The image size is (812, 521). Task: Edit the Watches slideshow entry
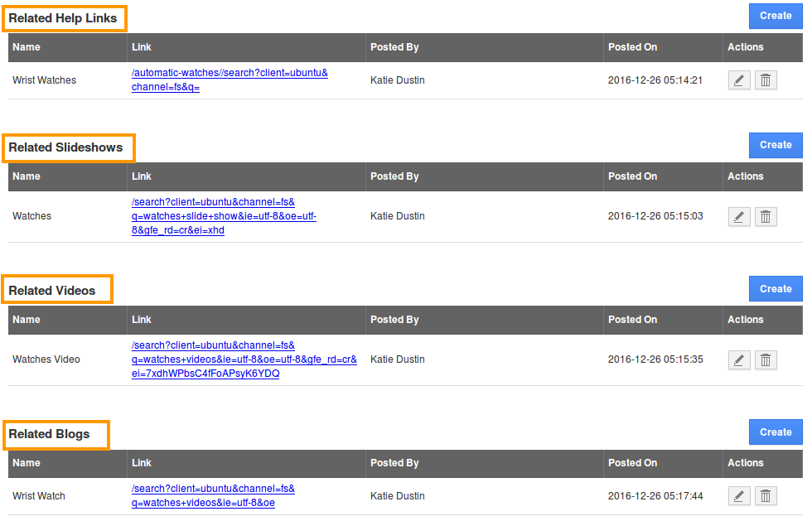pos(739,216)
